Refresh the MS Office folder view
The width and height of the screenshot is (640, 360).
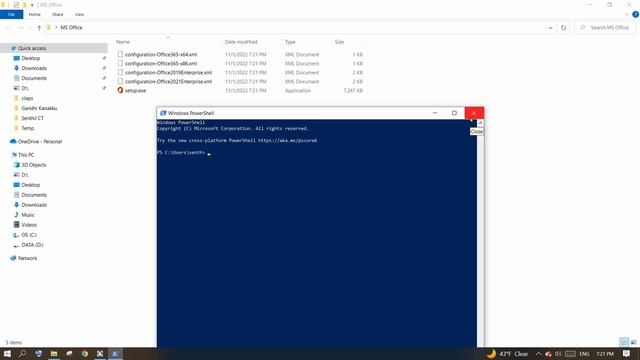(x=563, y=28)
